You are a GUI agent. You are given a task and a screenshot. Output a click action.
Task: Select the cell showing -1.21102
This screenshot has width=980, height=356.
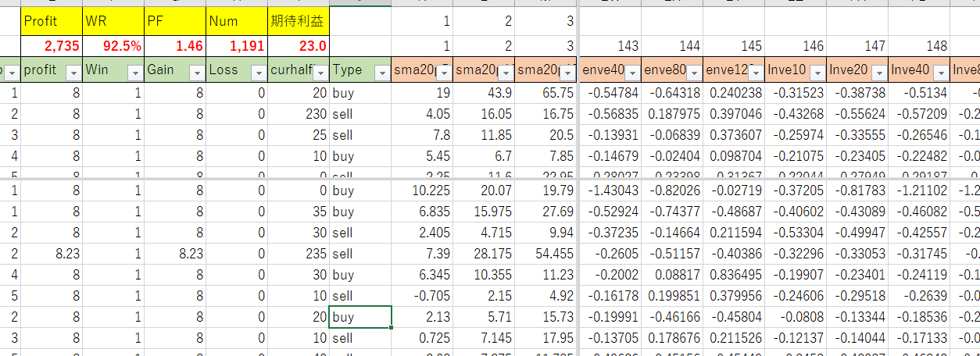point(919,190)
